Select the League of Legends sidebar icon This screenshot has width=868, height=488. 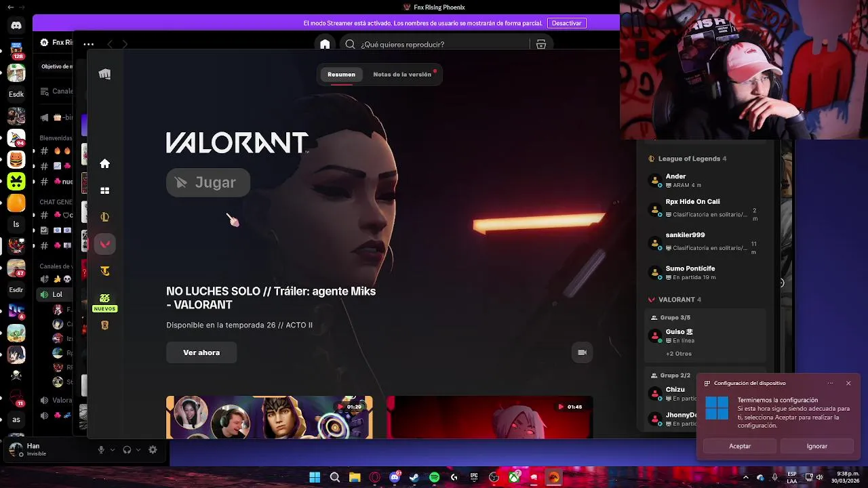pyautogui.click(x=104, y=217)
